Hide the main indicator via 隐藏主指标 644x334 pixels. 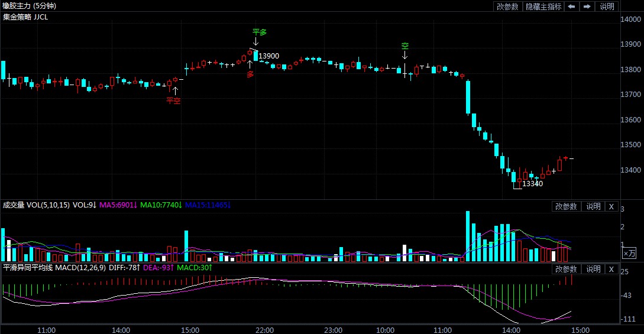pos(543,7)
